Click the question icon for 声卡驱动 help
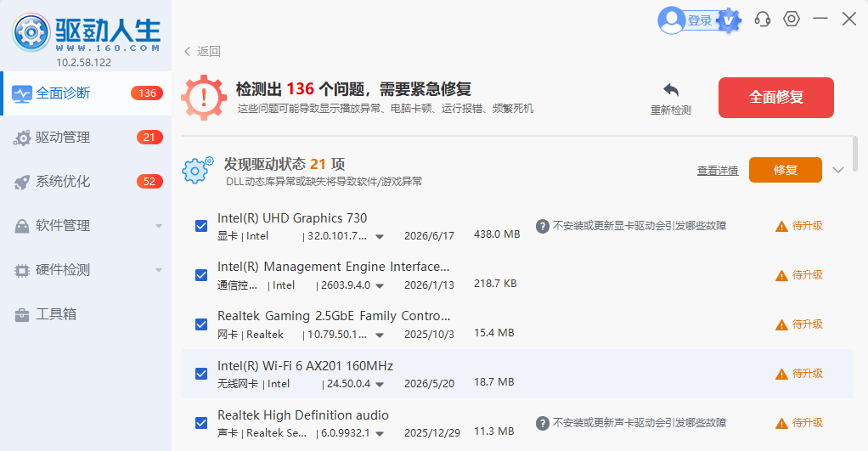Screen dimensions: 868x451 pyautogui.click(x=543, y=423)
